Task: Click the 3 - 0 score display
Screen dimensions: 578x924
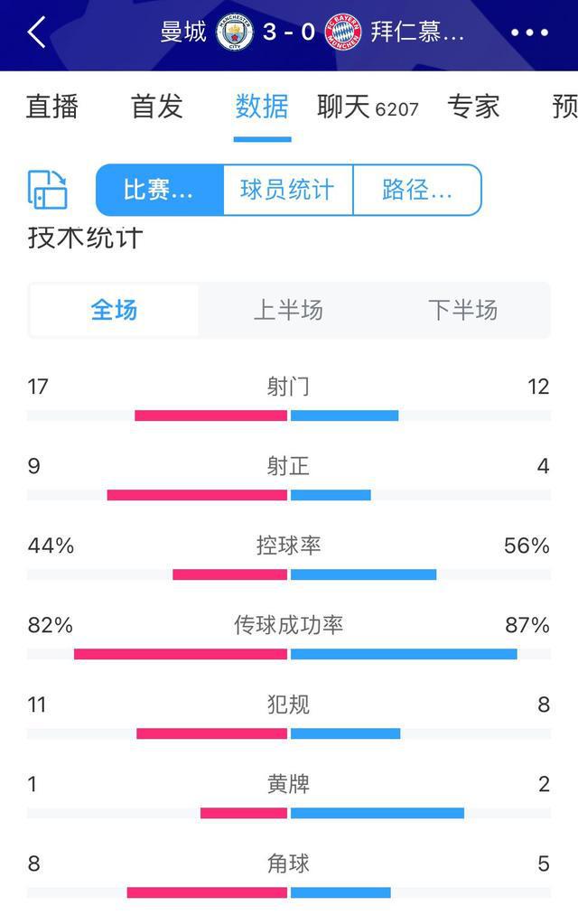Action: (289, 30)
